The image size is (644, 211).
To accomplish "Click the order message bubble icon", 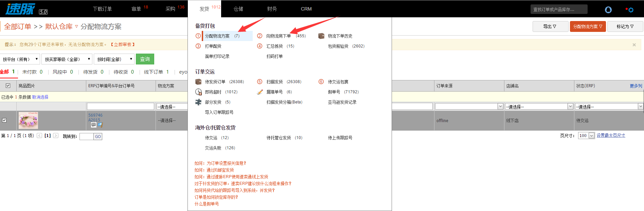I will 94,125.
